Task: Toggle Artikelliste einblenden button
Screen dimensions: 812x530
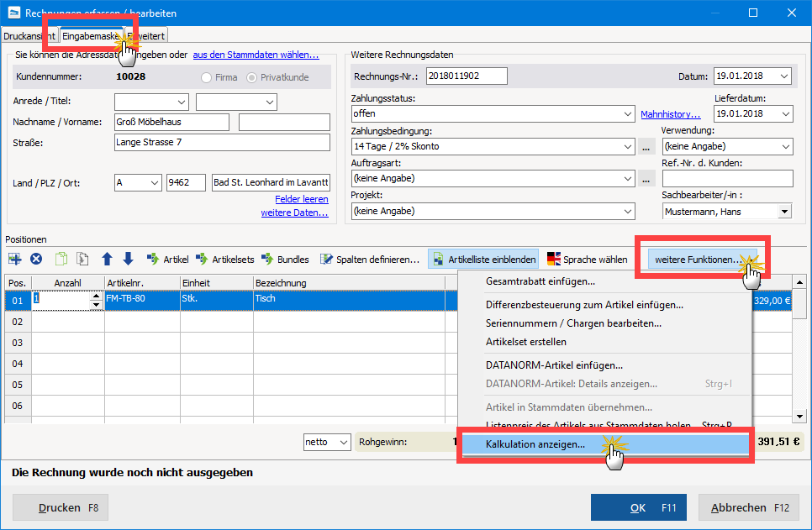Action: coord(483,260)
